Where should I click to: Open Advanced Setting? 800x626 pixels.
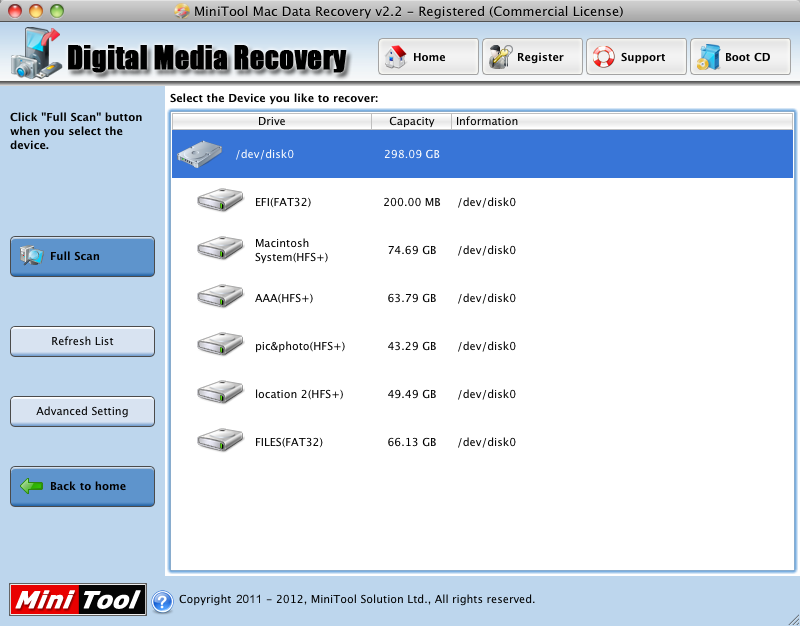pyautogui.click(x=82, y=411)
